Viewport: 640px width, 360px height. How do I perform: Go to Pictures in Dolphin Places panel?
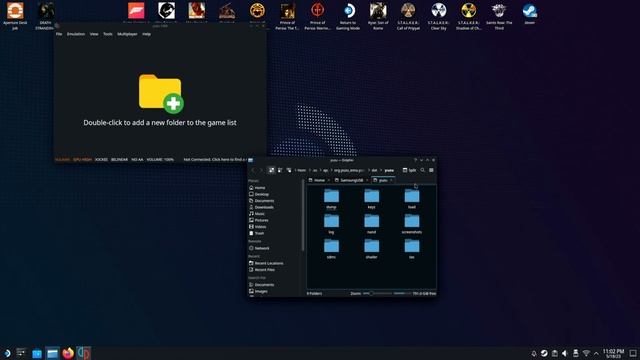pyautogui.click(x=259, y=220)
